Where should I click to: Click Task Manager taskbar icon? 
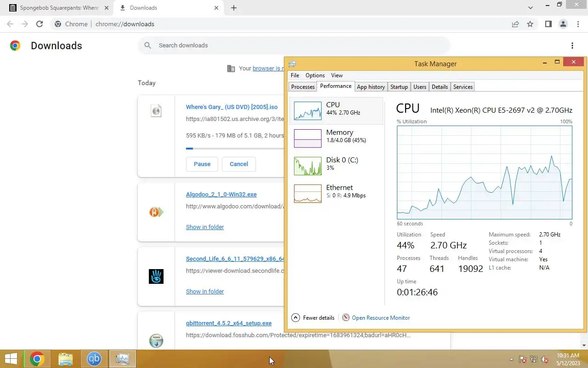pyautogui.click(x=122, y=359)
